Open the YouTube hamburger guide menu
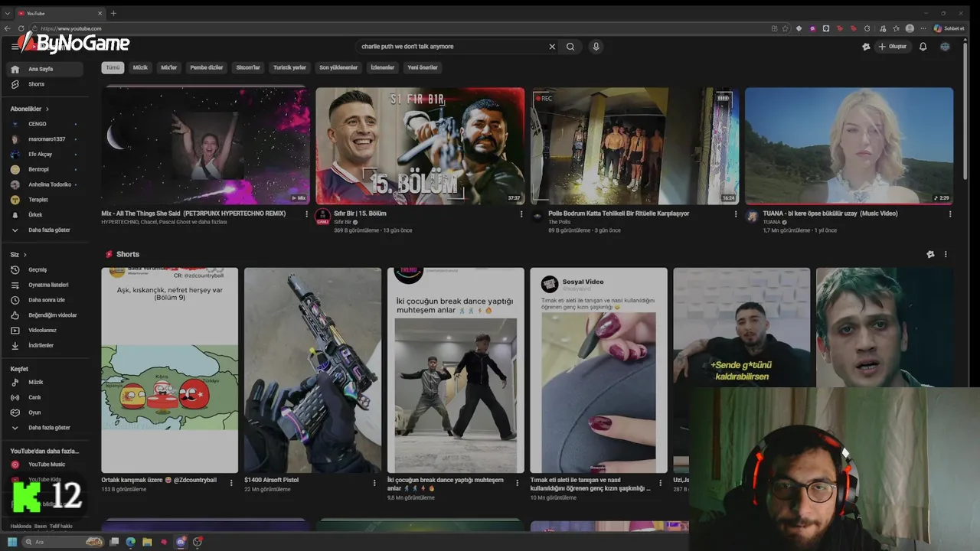Image resolution: width=980 pixels, height=551 pixels. (15, 47)
